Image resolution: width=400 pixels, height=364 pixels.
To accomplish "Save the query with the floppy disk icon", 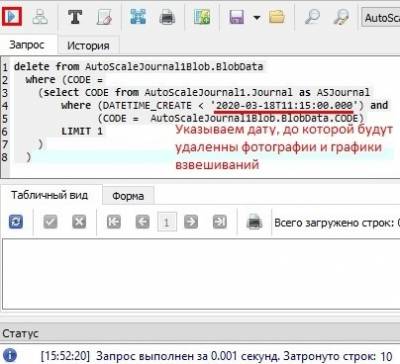I will tap(236, 17).
